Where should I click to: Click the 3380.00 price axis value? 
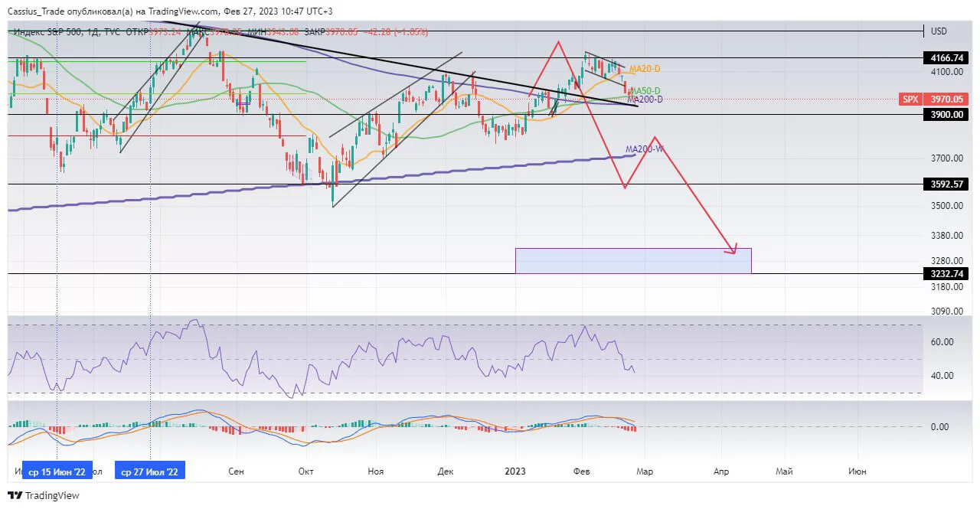tap(946, 236)
